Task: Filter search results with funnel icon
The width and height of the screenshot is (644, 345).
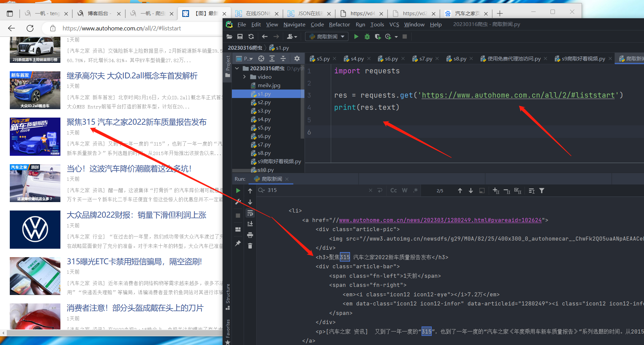Action: tap(542, 191)
